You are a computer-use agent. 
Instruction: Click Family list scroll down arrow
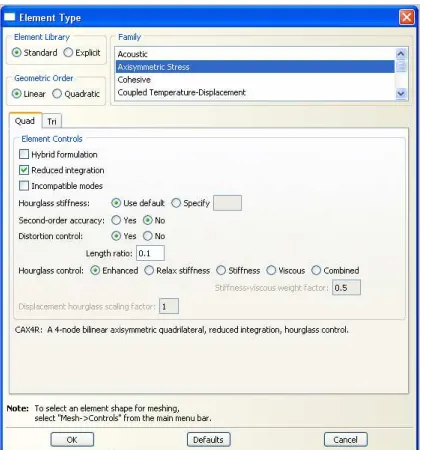click(x=401, y=94)
